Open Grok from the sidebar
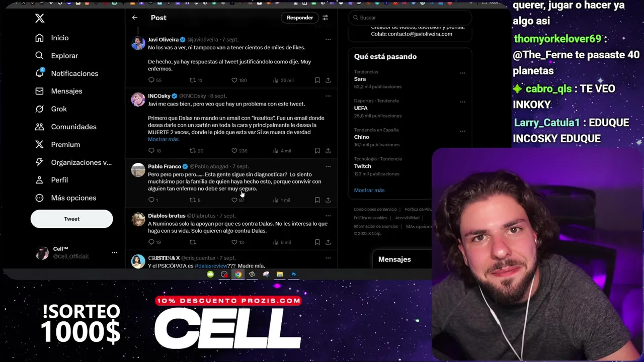Viewport: 644px width, 362px height. point(51,109)
